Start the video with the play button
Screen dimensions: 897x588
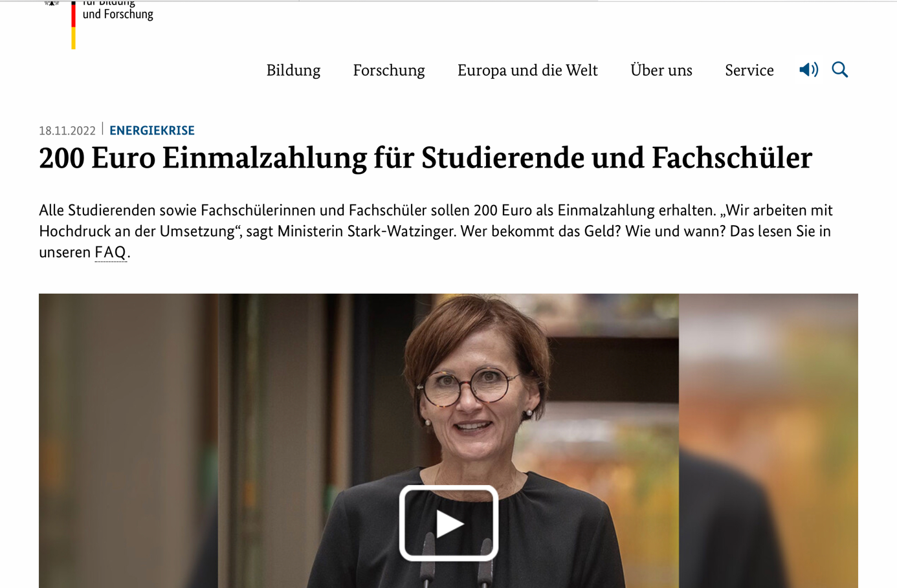click(x=448, y=523)
